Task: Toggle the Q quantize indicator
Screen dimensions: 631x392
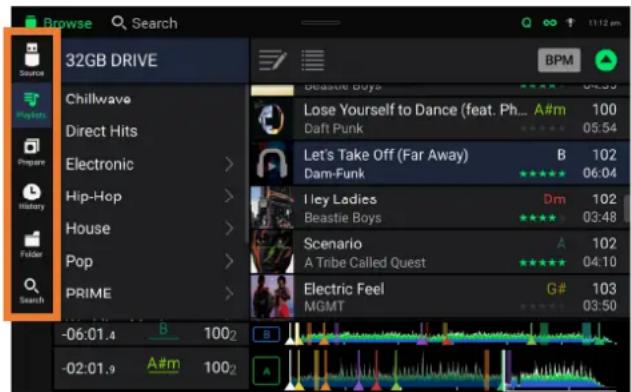Action: pyautogui.click(x=526, y=23)
